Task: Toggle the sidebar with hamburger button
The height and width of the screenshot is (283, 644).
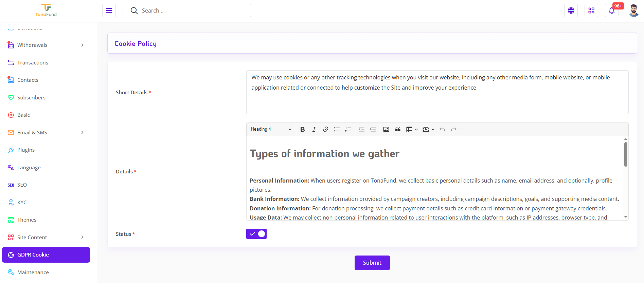Action: (109, 11)
